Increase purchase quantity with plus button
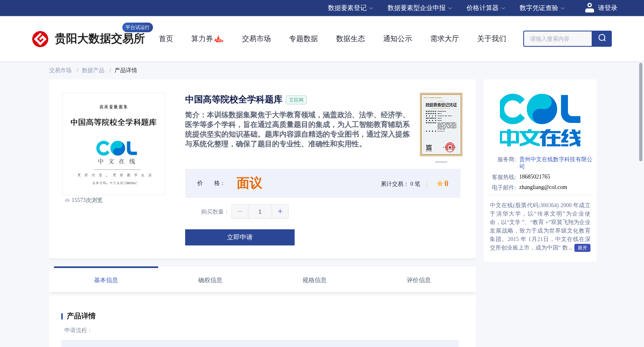 (x=280, y=212)
